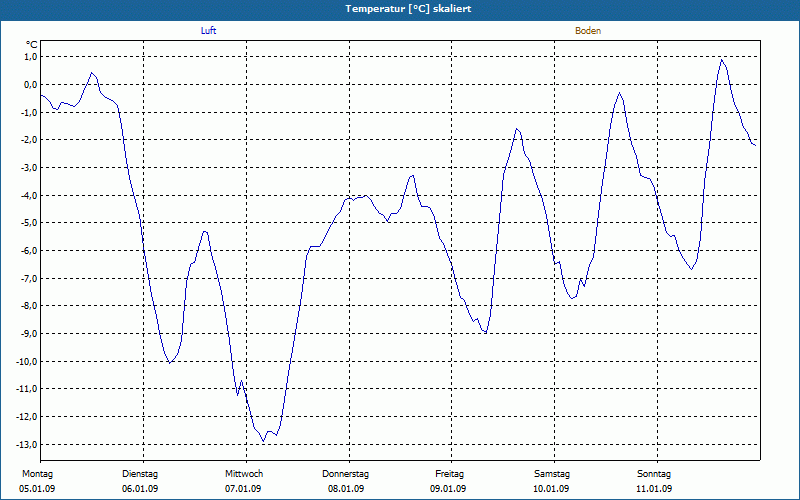Click the Samstag day label
The height and width of the screenshot is (500, 800).
coord(552,474)
